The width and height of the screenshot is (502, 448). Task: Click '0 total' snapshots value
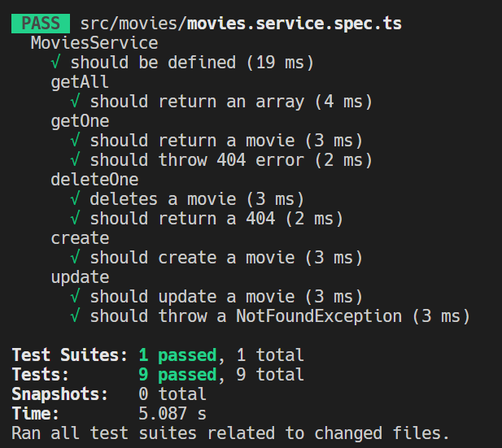tap(172, 394)
